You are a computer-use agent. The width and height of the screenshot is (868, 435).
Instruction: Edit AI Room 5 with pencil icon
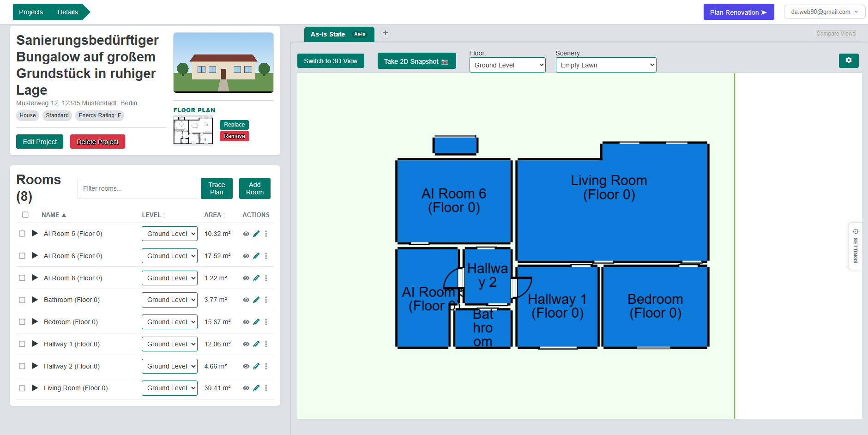click(256, 234)
